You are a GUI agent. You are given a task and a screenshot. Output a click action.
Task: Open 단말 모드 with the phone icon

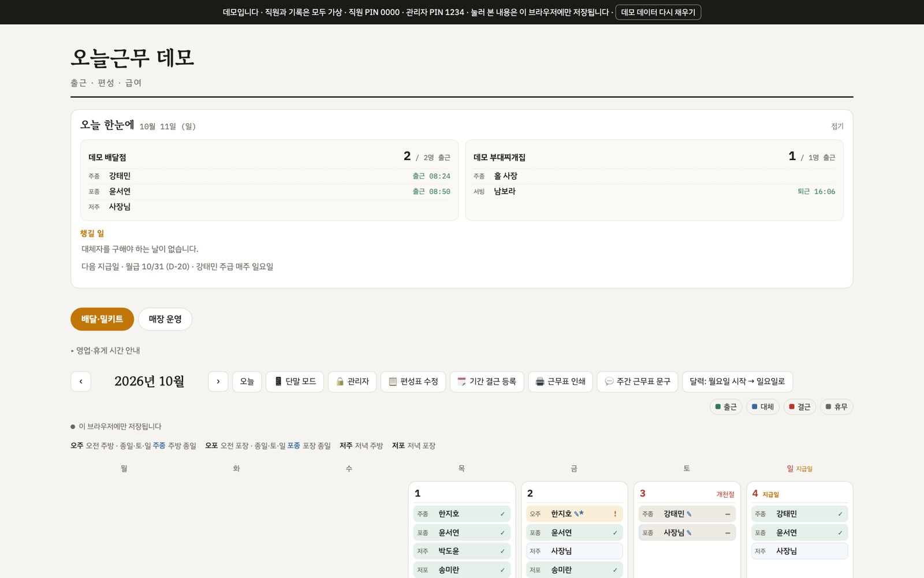pyautogui.click(x=295, y=381)
